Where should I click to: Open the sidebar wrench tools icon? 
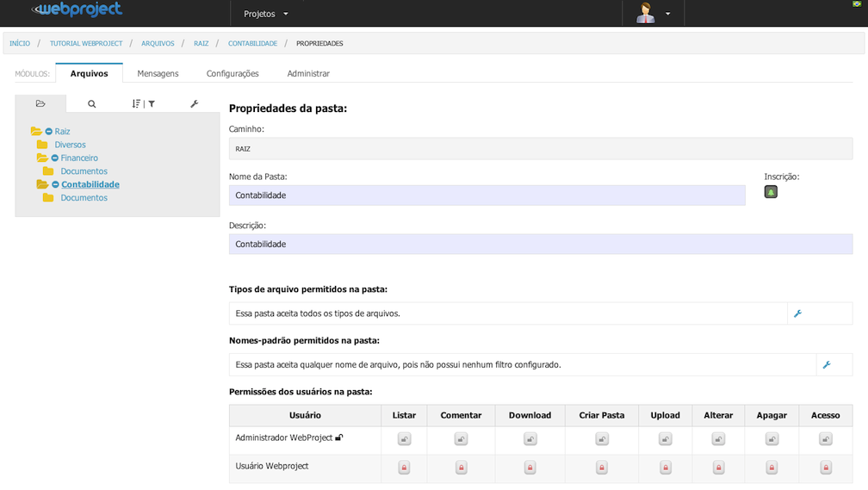pos(195,103)
